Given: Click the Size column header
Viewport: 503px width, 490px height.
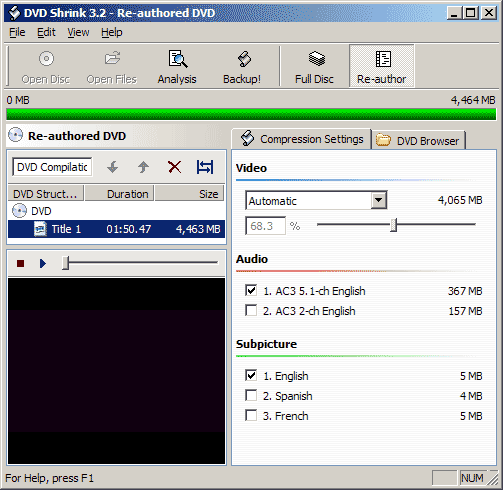Looking at the screenshot, I should 189,194.
